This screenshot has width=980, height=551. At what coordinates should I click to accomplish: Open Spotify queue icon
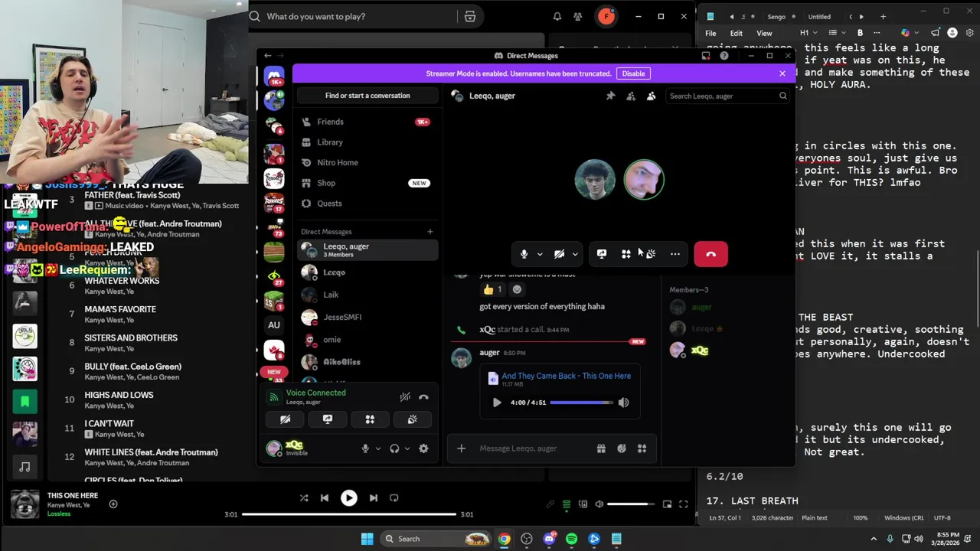tap(567, 504)
